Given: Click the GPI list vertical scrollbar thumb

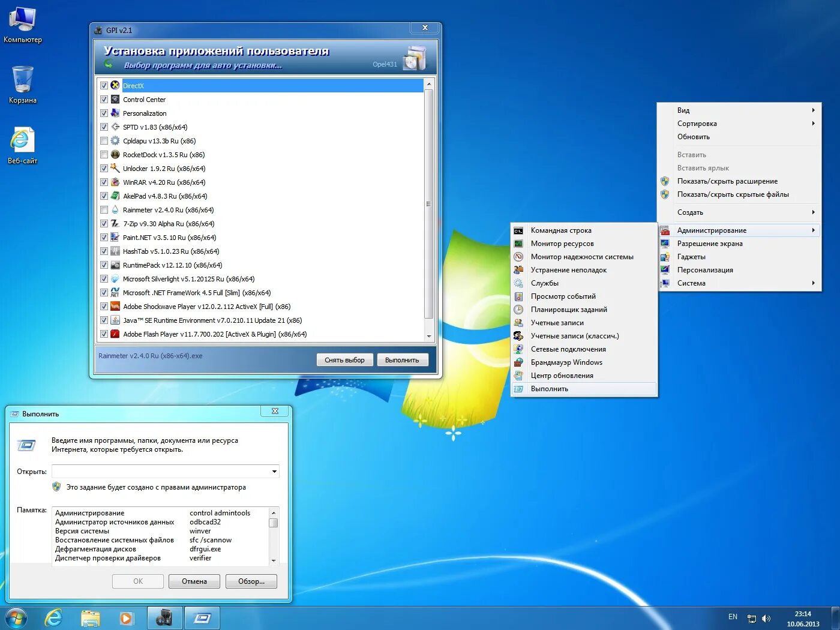Looking at the screenshot, I should (428, 204).
